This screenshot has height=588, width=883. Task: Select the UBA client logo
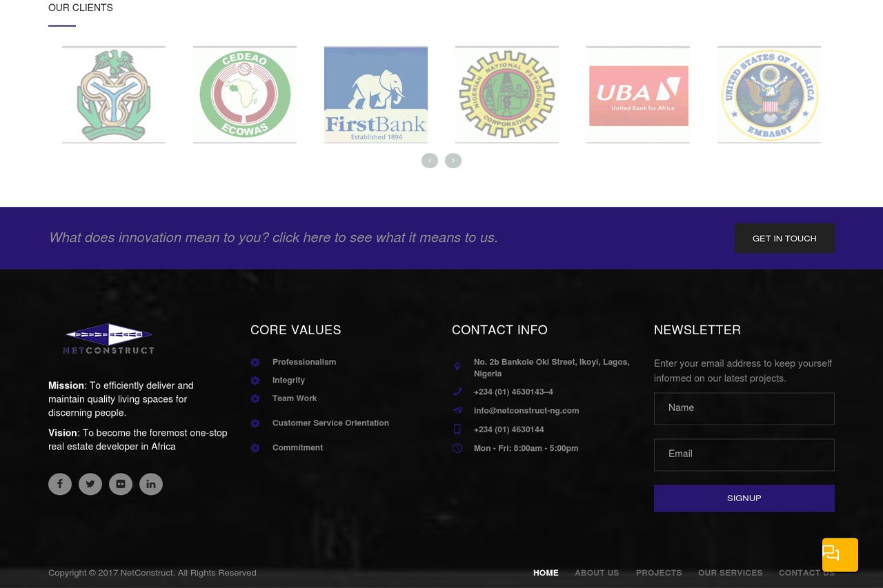(638, 94)
